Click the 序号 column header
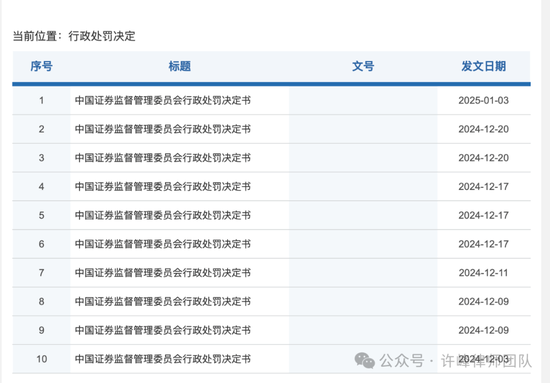 click(x=41, y=66)
